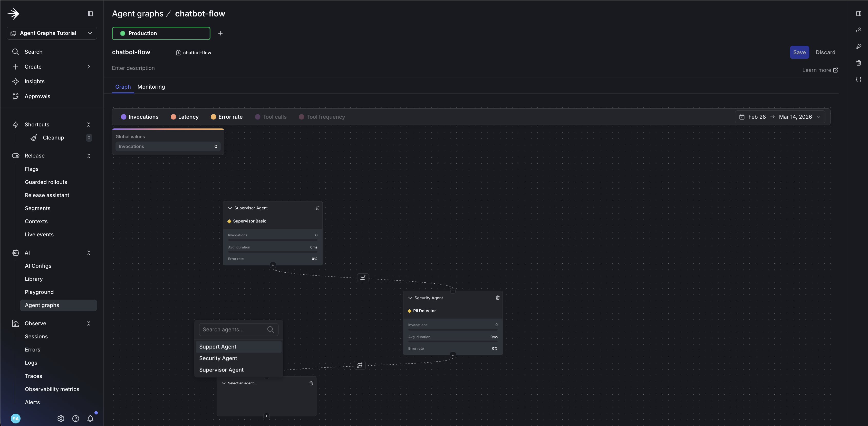Open the notifications bell
This screenshot has width=868, height=426.
90,419
